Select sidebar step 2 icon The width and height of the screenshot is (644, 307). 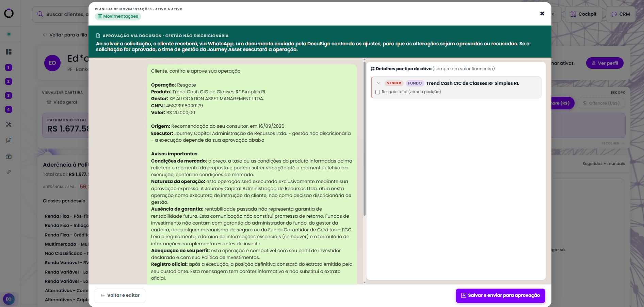click(9, 81)
